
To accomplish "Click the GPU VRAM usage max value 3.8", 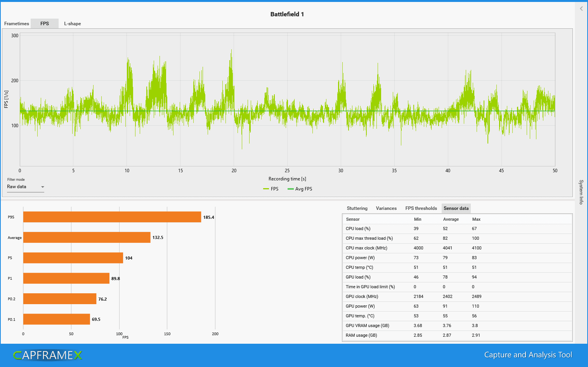I will pyautogui.click(x=475, y=325).
